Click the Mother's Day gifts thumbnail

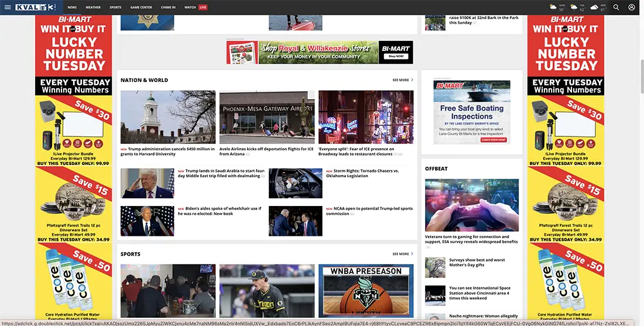tap(435, 267)
